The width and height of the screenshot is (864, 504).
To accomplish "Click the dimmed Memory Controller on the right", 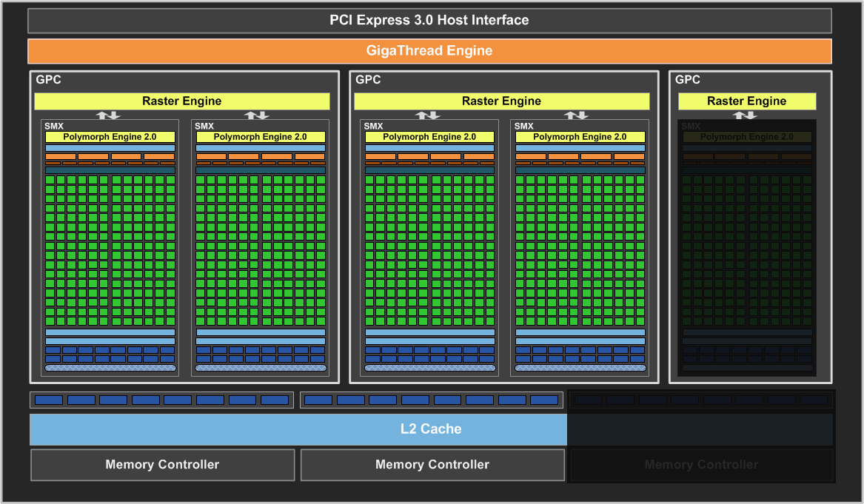I will 700,465.
